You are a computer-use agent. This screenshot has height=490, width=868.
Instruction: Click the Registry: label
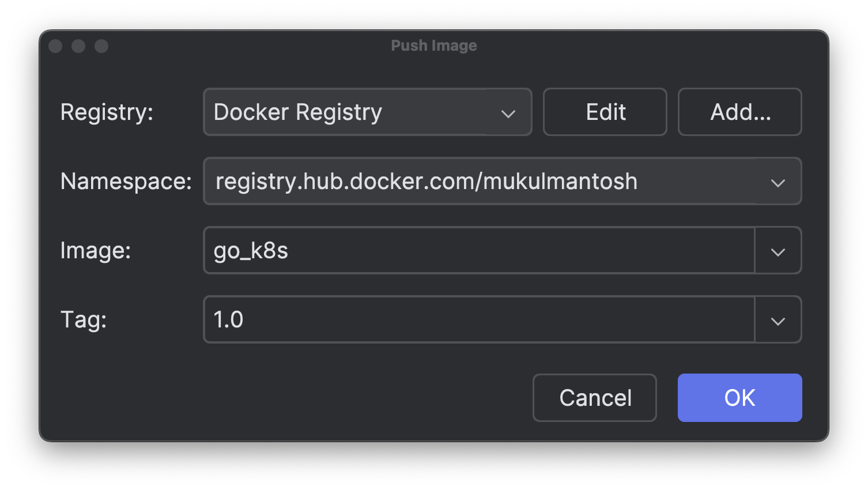[107, 112]
